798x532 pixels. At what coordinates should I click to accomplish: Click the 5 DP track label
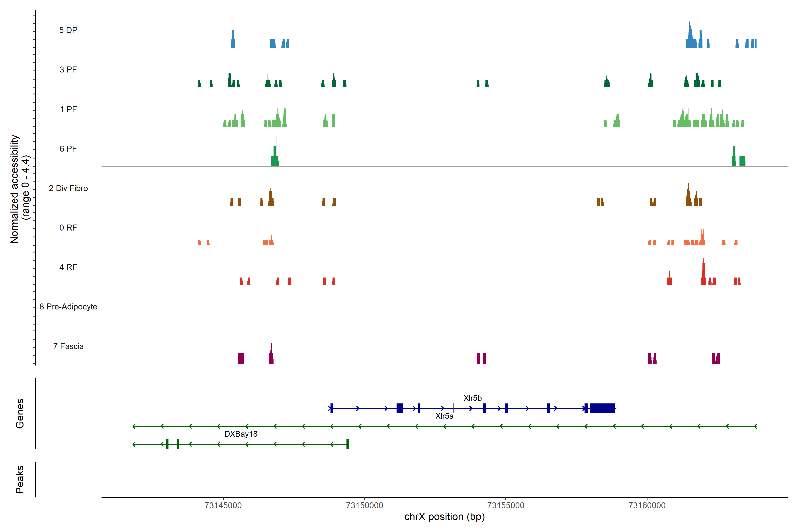click(68, 30)
